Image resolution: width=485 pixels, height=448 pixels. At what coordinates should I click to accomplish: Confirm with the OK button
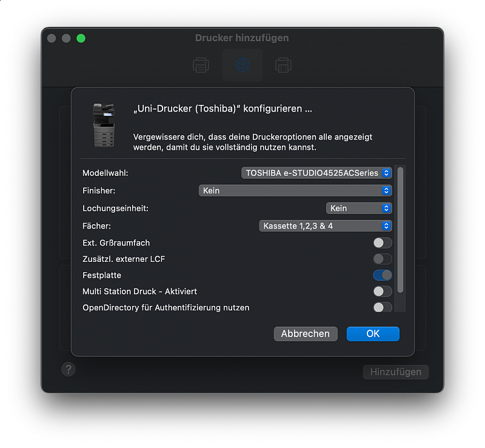click(373, 334)
